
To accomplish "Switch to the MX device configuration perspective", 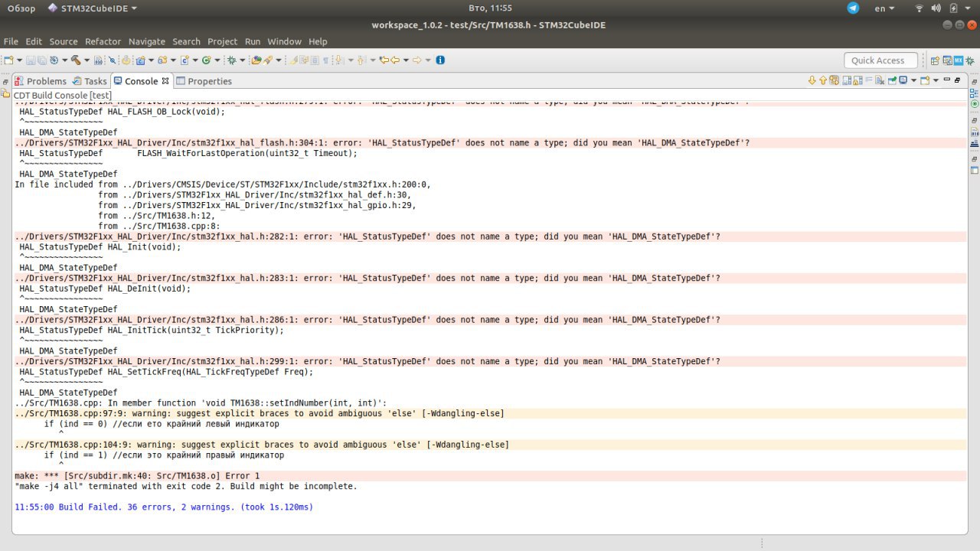I will 959,60.
